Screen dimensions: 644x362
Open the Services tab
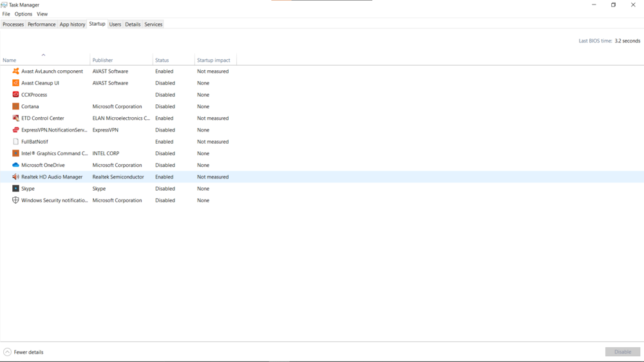click(153, 24)
